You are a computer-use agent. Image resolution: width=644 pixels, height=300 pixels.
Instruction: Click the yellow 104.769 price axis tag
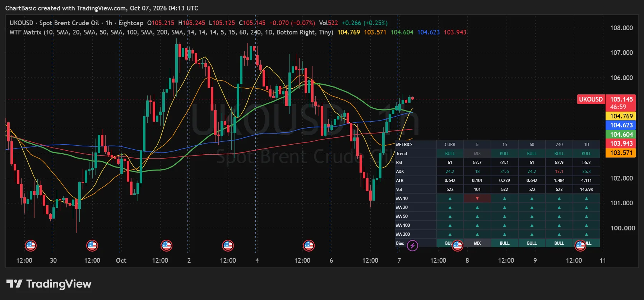click(621, 116)
